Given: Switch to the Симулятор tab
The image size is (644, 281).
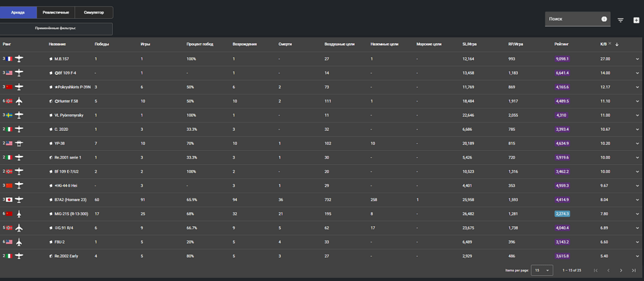Looking at the screenshot, I should [93, 12].
